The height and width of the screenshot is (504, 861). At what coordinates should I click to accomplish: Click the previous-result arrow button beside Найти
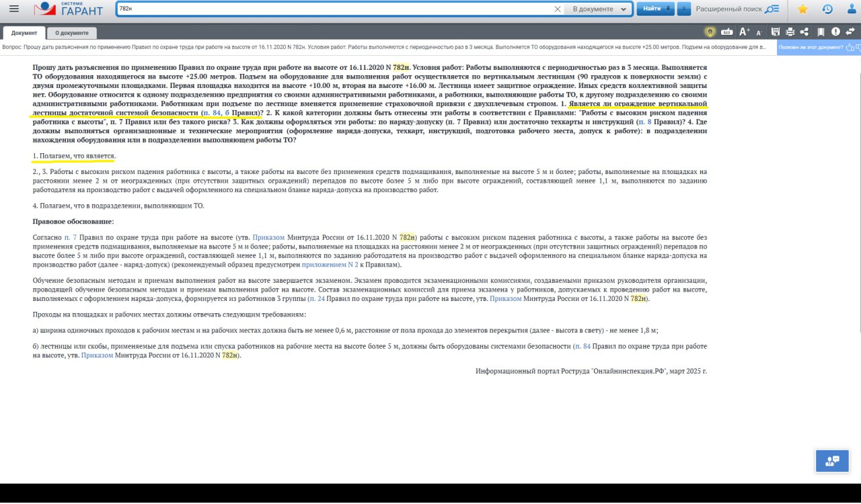point(683,9)
